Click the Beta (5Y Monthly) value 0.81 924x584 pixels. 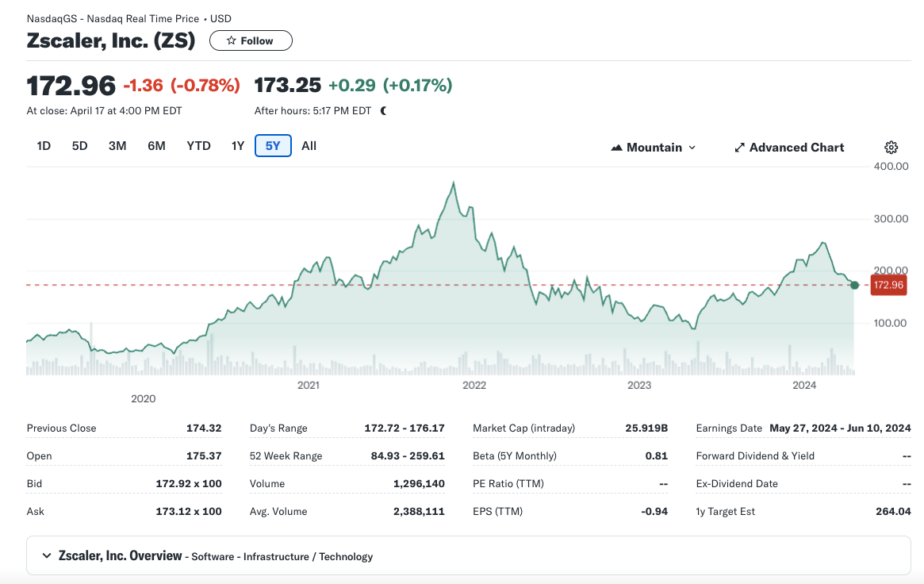[657, 455]
